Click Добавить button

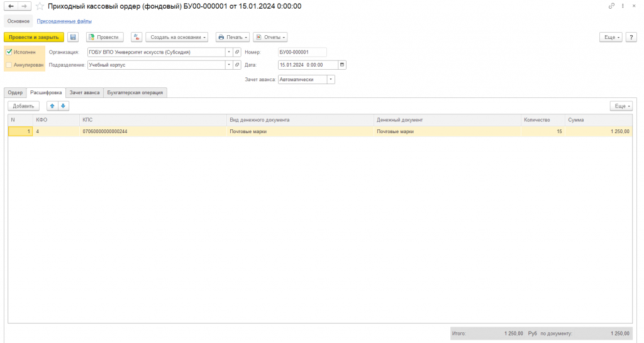click(x=23, y=106)
